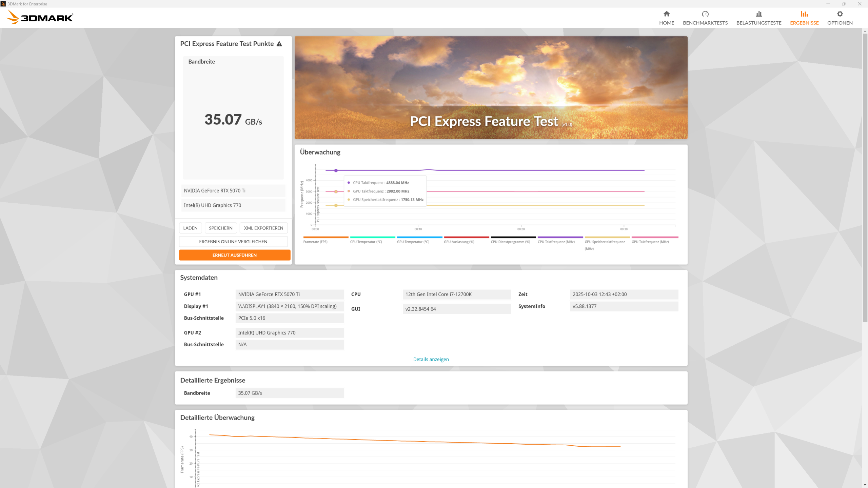Screen dimensions: 868x488
Task: Click ERGEBNIS ONLINE VERGLEICHEN
Action: click(233, 242)
